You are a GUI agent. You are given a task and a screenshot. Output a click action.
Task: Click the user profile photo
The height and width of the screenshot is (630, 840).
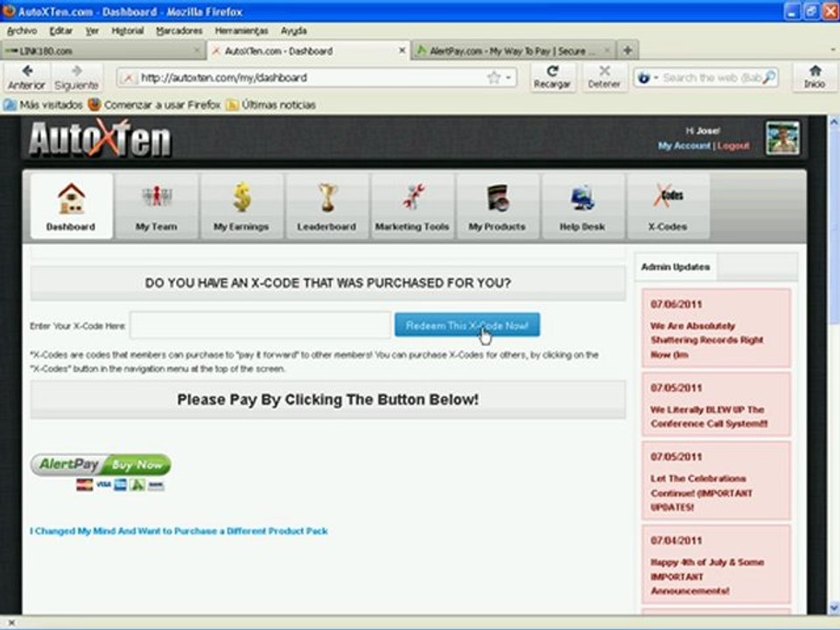click(x=782, y=137)
